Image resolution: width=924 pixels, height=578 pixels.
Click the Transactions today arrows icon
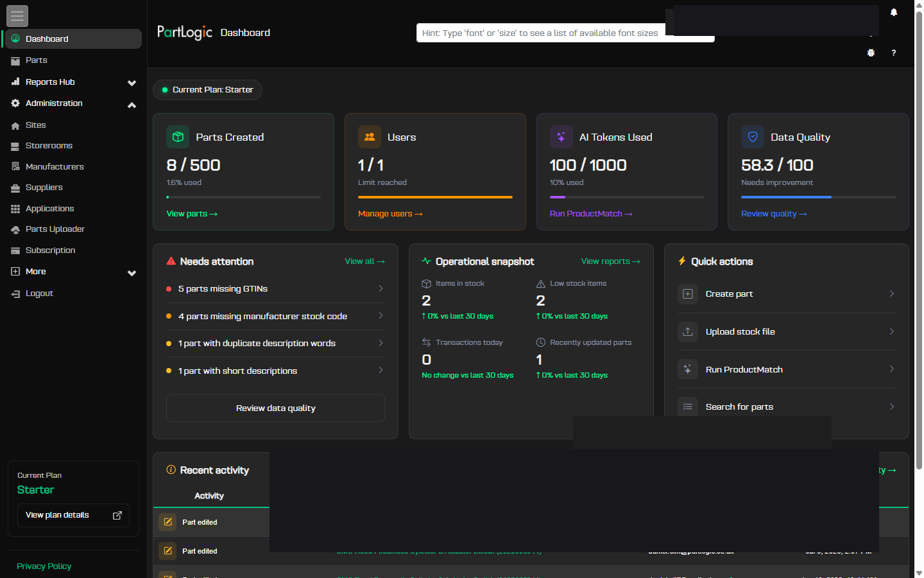click(426, 342)
